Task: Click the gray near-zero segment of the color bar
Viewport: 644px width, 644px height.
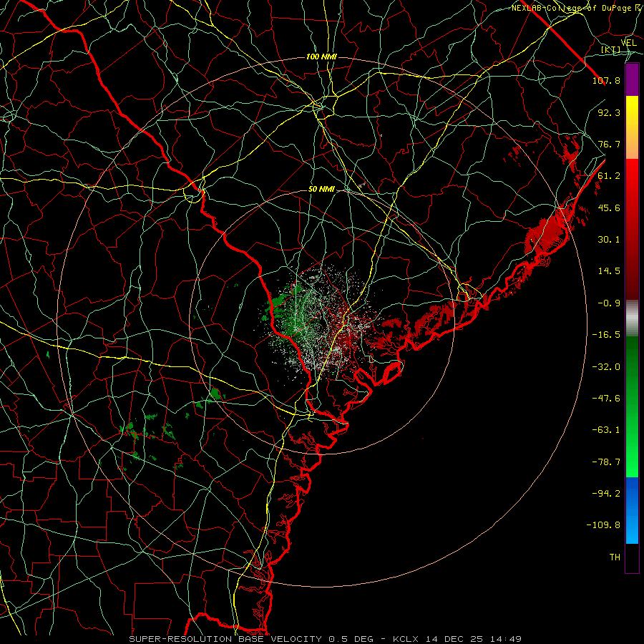Action: point(632,318)
